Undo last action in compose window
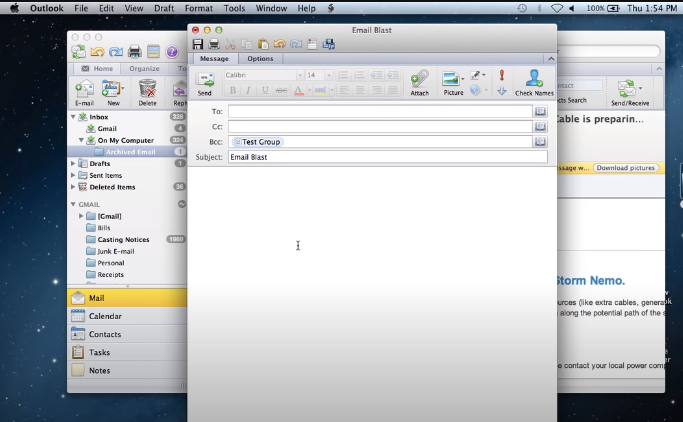Screen dimensions: 683x422 point(280,44)
